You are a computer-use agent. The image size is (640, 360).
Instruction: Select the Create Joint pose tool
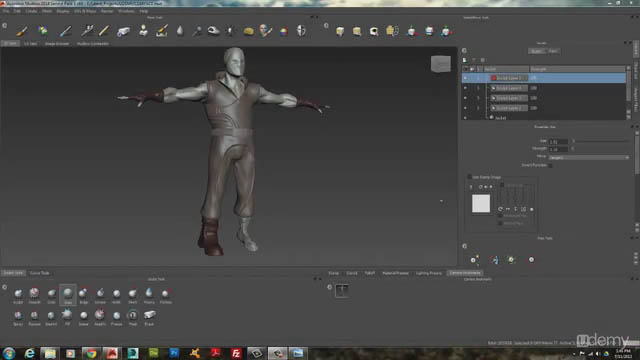474,260
